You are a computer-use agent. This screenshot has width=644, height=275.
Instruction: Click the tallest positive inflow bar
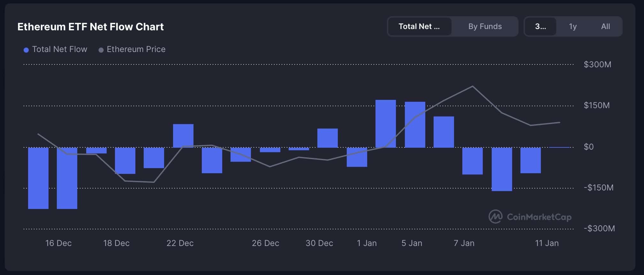[x=385, y=124]
